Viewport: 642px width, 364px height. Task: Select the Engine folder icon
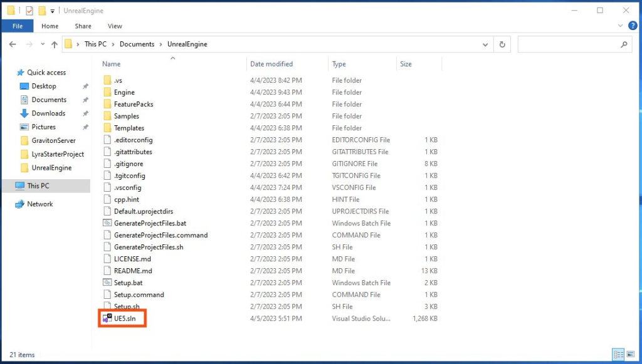click(x=107, y=92)
